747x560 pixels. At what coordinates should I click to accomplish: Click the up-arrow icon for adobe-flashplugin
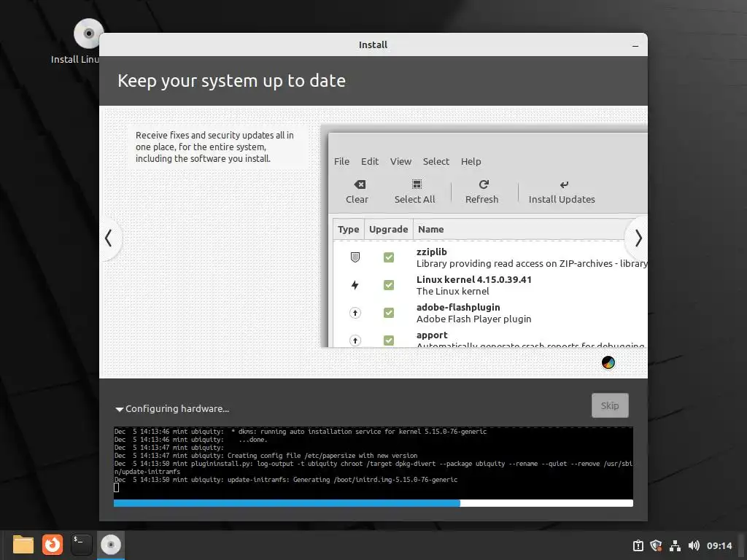[355, 313]
